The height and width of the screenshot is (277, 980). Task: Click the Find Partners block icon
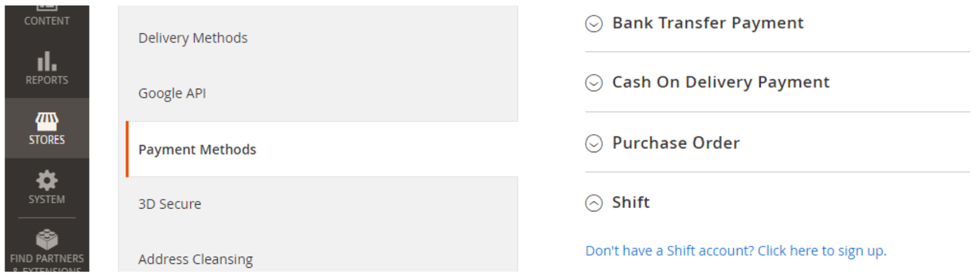pyautogui.click(x=47, y=239)
